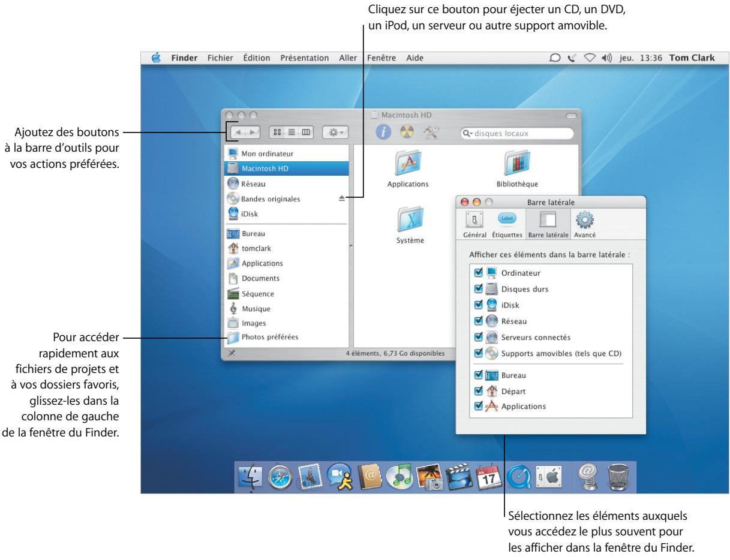Viewport: 730px width, 560px height.
Task: Open iCal calendar in the Dock
Action: point(490,478)
